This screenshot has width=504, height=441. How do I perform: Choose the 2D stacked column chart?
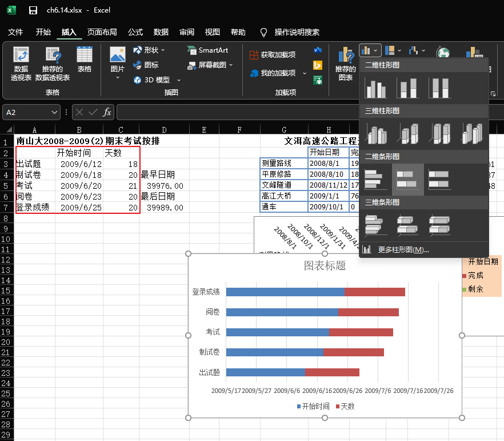click(408, 88)
